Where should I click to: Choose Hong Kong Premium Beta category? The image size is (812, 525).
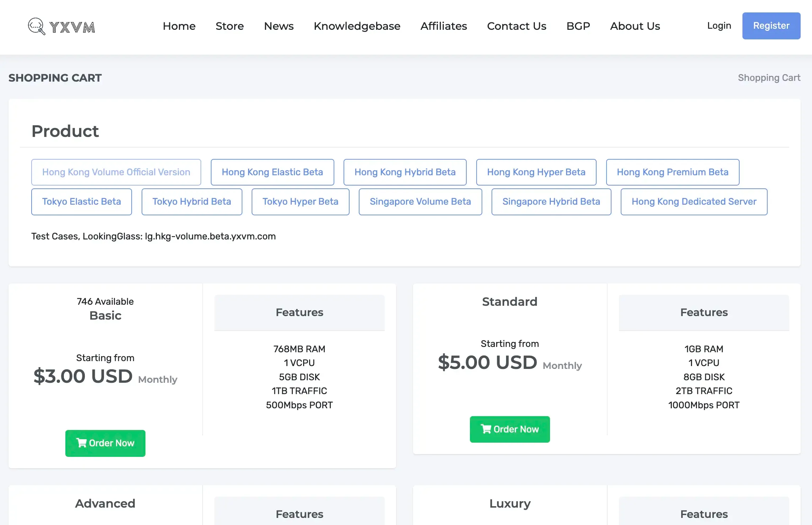tap(672, 172)
